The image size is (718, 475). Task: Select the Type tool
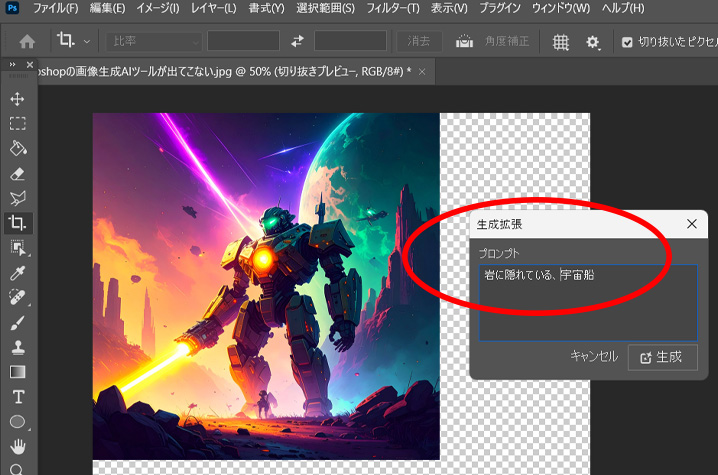pos(17,397)
